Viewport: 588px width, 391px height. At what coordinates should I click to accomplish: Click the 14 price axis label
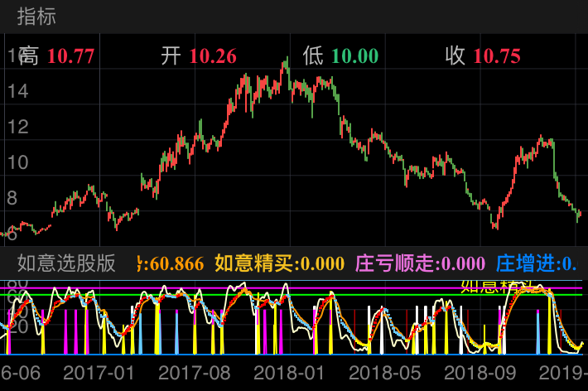17,91
